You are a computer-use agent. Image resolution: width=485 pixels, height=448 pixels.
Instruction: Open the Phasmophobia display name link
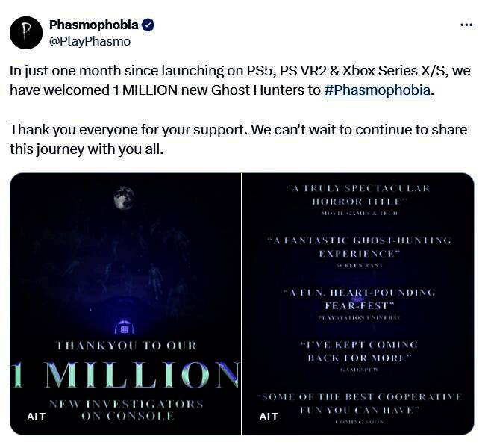coord(93,25)
